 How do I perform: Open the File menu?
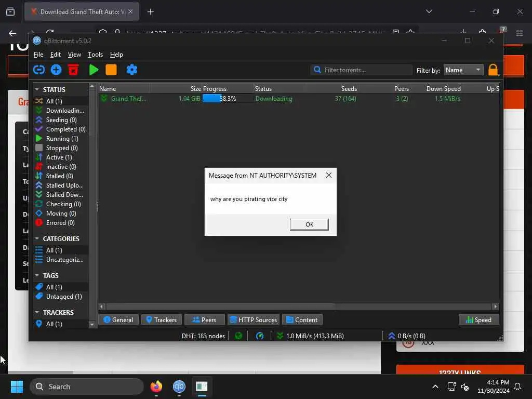point(38,54)
